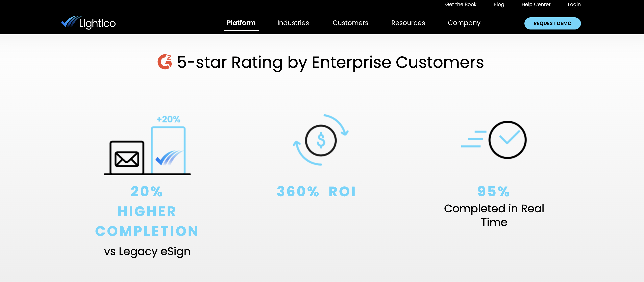Open the Platform menu
This screenshot has height=282, width=644.
241,23
